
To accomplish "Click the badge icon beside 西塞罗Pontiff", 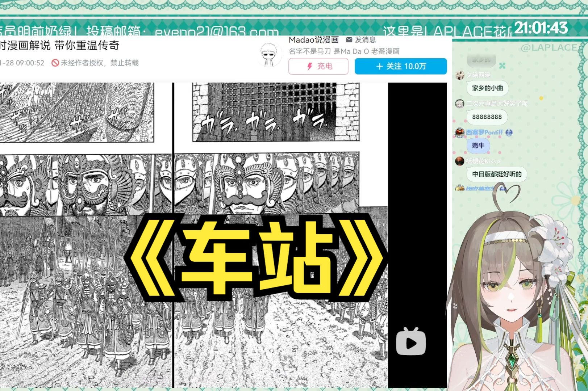I will (509, 133).
